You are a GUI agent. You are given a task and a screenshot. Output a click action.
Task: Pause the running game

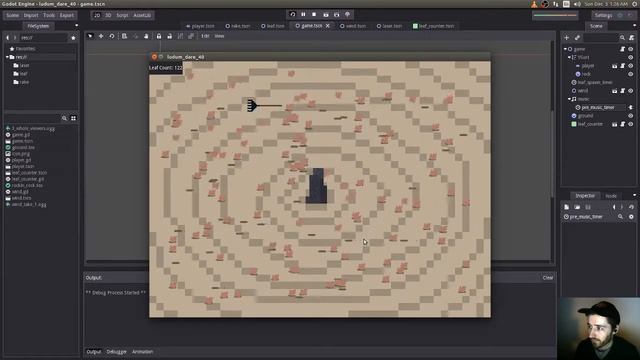(303, 15)
